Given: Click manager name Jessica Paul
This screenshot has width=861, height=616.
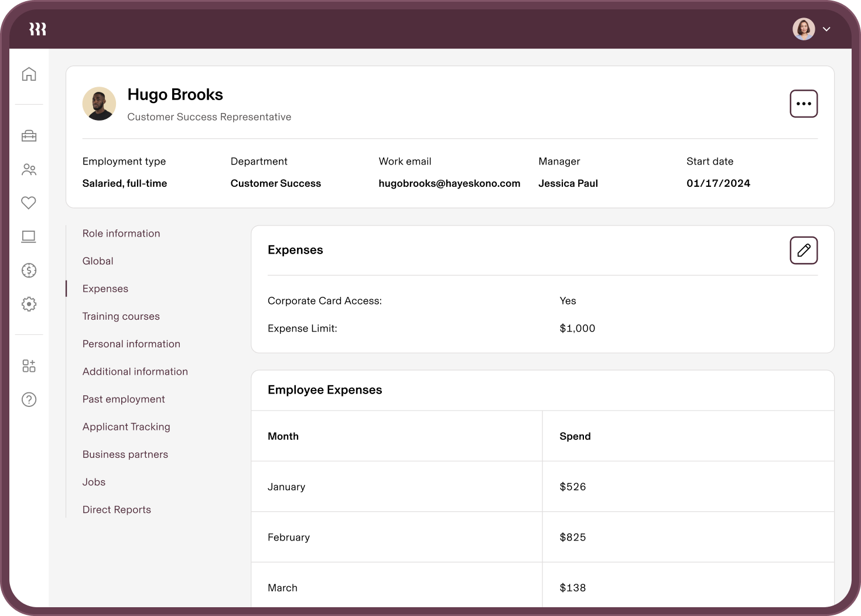Looking at the screenshot, I should (568, 183).
